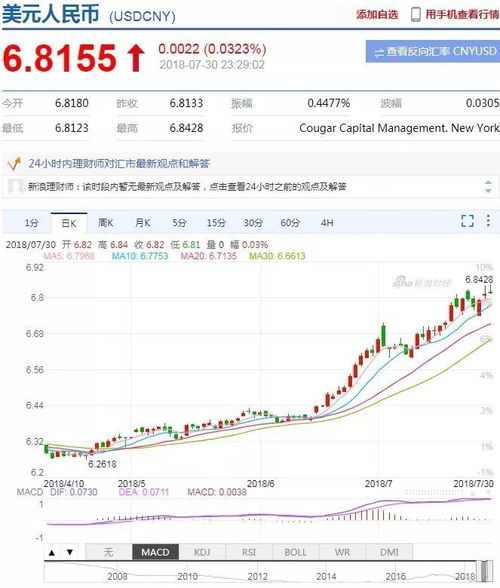
Task: Click the range selector handle near 2018
Action: click(x=485, y=572)
